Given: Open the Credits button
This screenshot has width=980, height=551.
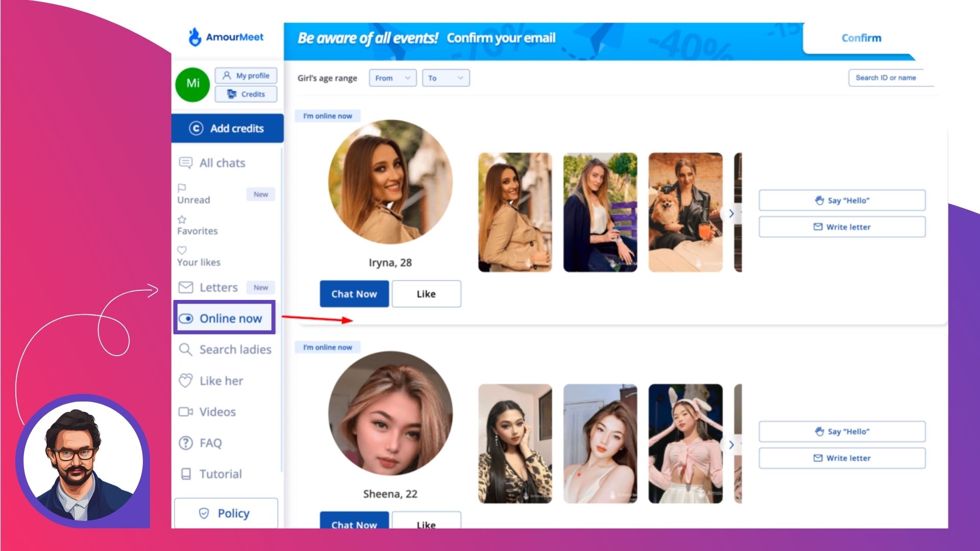Looking at the screenshot, I should pos(246,94).
